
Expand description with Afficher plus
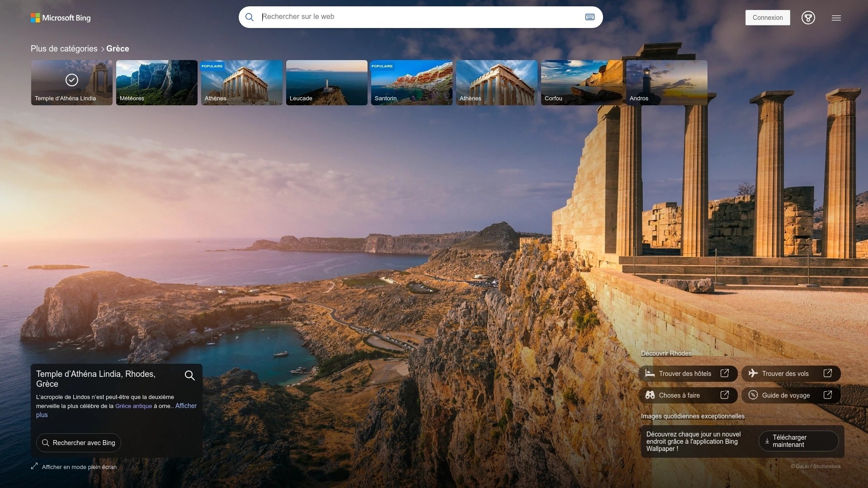pos(186,406)
